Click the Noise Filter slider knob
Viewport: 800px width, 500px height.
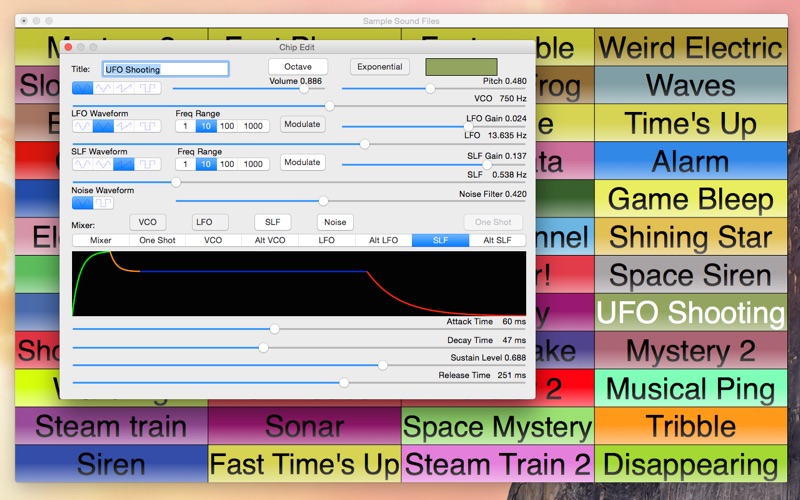[x=323, y=201]
